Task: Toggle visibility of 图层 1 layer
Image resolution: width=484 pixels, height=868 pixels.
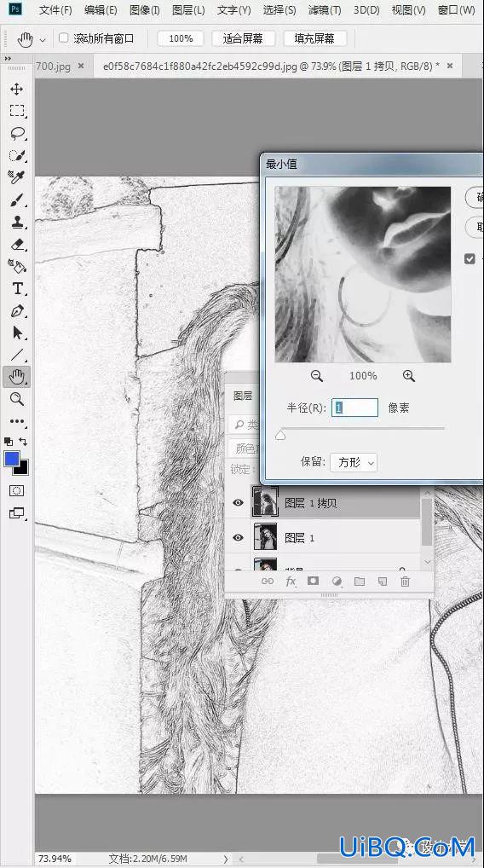Action: click(x=238, y=537)
